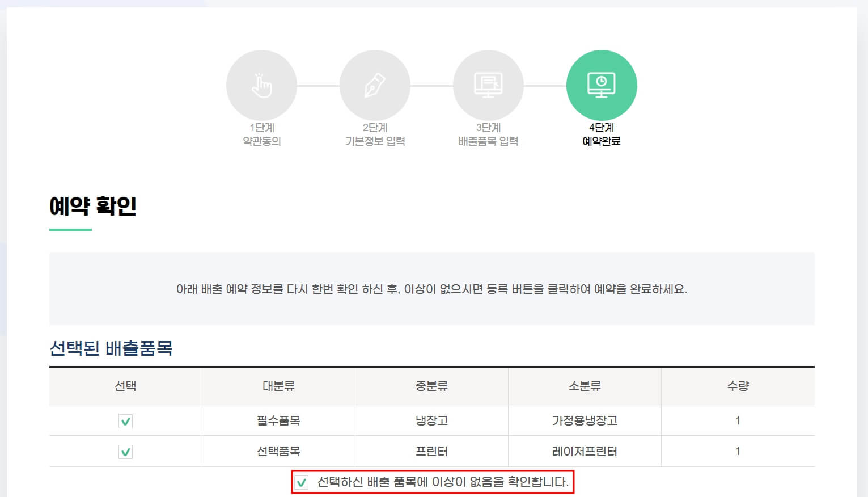Click the 수량 column header

pos(737,386)
